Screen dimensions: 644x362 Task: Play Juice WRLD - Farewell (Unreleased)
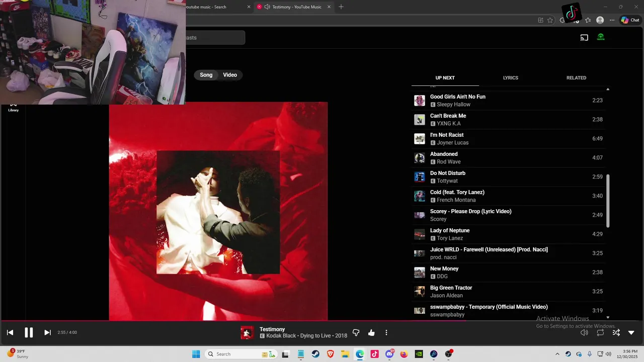click(x=508, y=253)
